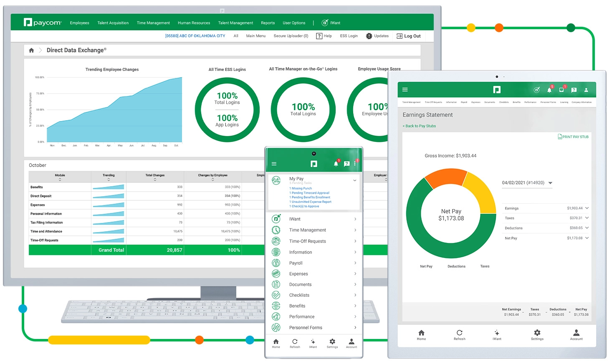Image resolution: width=612 pixels, height=364 pixels.
Task: Open the messages icon on tablet header
Action: (561, 90)
